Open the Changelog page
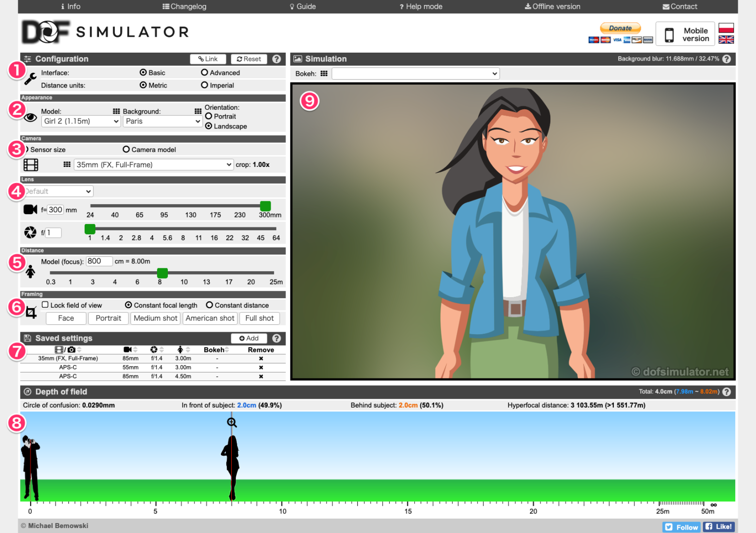756x533 pixels. point(185,6)
